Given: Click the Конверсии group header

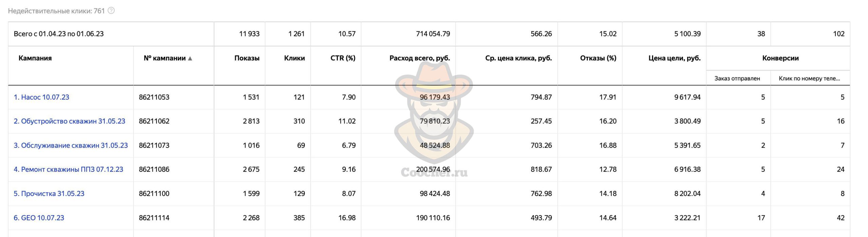Looking at the screenshot, I should click(780, 58).
